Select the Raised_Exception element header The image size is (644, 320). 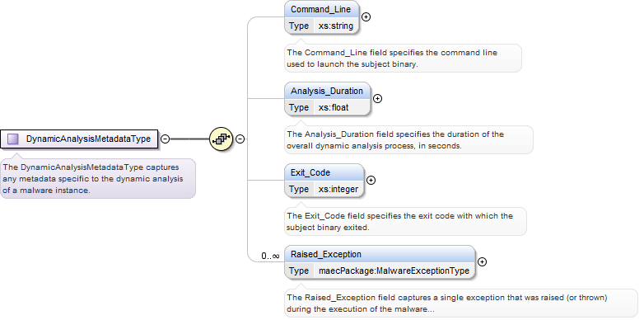380,254
